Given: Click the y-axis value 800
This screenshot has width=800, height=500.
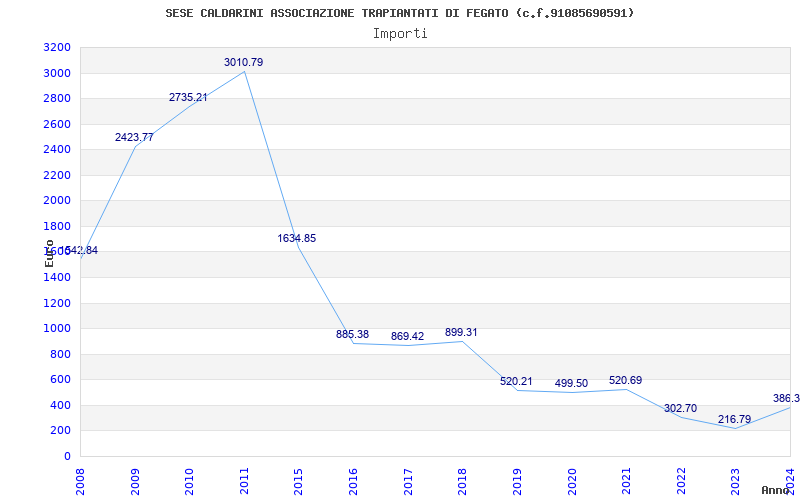Looking at the screenshot, I should (61, 354).
